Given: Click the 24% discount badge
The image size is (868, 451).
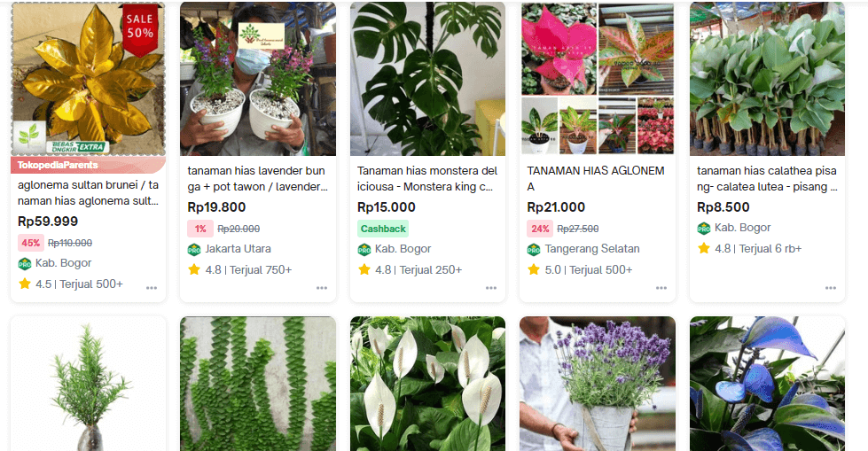Looking at the screenshot, I should (540, 229).
